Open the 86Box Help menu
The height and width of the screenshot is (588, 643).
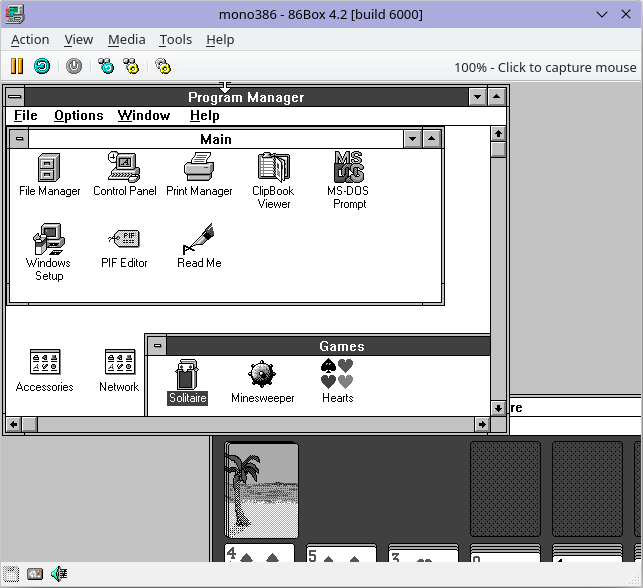[x=220, y=40]
